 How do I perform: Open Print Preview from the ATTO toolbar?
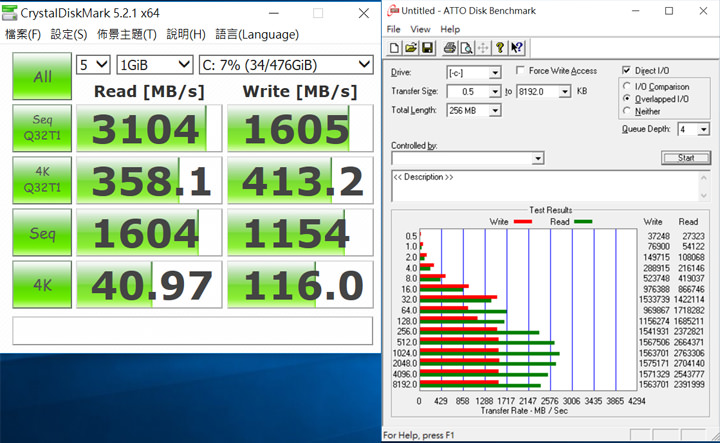pyautogui.click(x=466, y=48)
